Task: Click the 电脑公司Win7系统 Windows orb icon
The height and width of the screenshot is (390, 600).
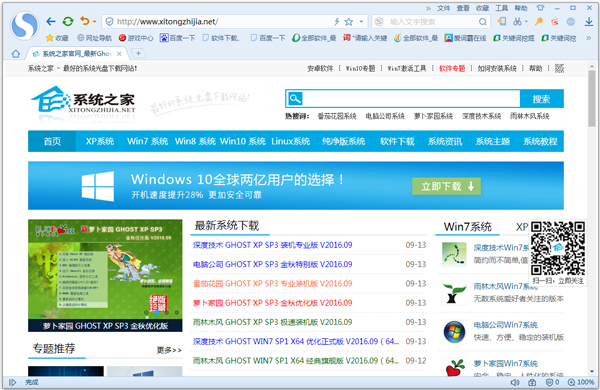Action: 454,332
